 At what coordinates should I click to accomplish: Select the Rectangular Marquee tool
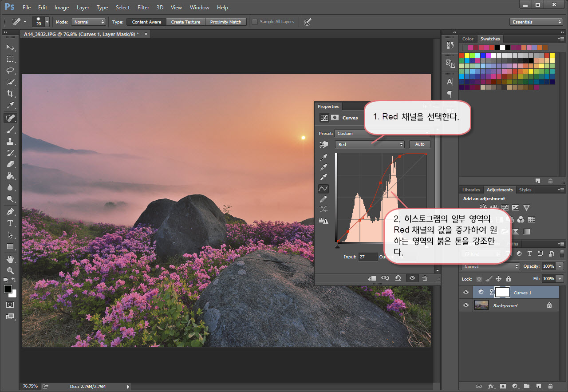[x=10, y=59]
